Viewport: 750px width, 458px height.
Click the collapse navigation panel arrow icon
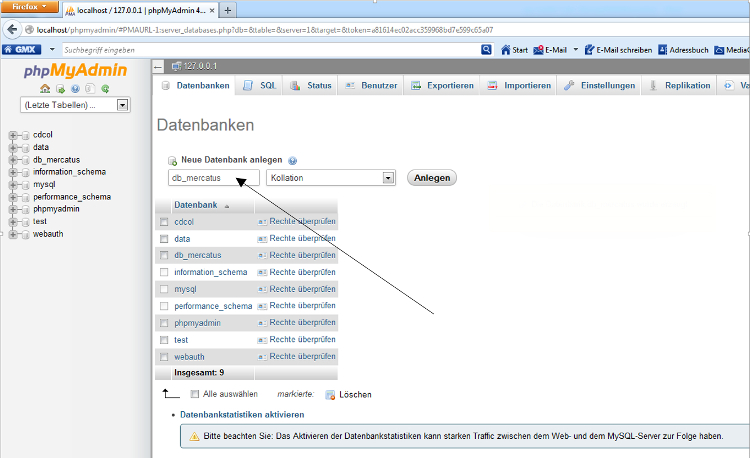[158, 66]
